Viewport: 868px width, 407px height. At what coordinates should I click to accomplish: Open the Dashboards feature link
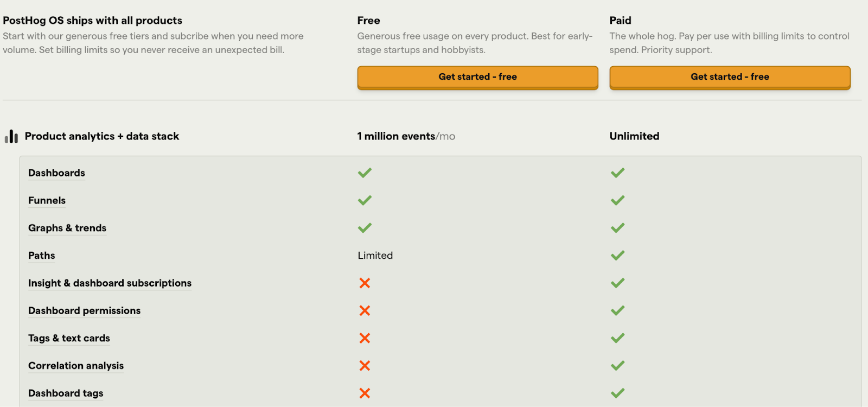tap(56, 173)
